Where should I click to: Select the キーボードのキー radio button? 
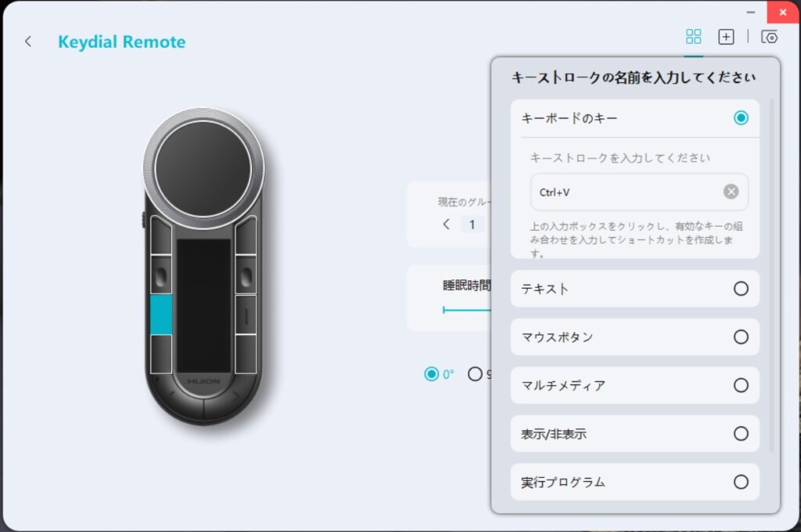[741, 118]
